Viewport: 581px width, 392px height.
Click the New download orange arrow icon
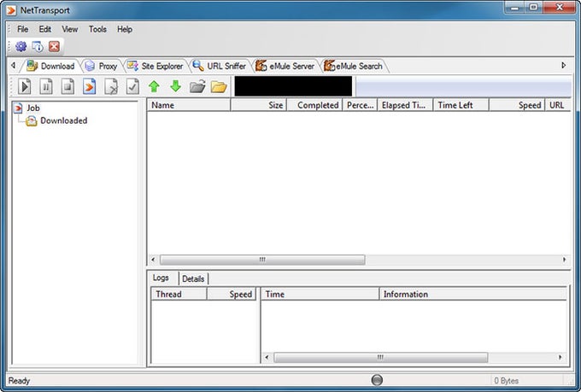[x=89, y=87]
